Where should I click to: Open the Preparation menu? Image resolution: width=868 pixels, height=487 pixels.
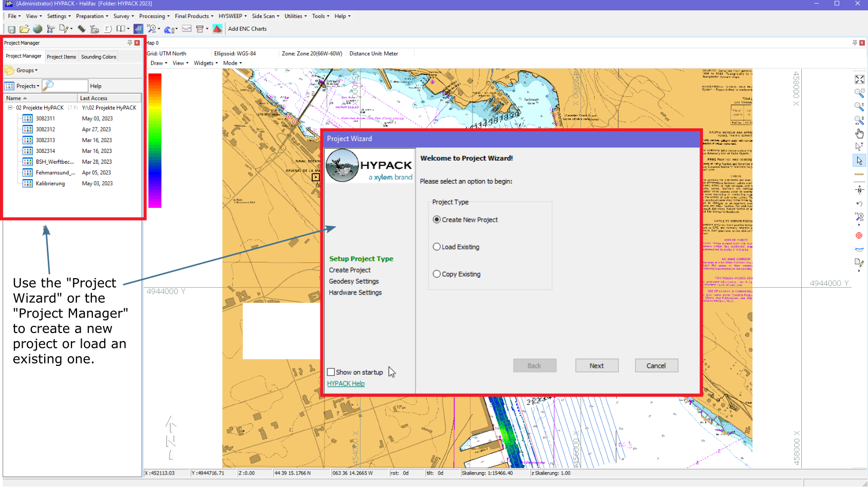pyautogui.click(x=92, y=16)
